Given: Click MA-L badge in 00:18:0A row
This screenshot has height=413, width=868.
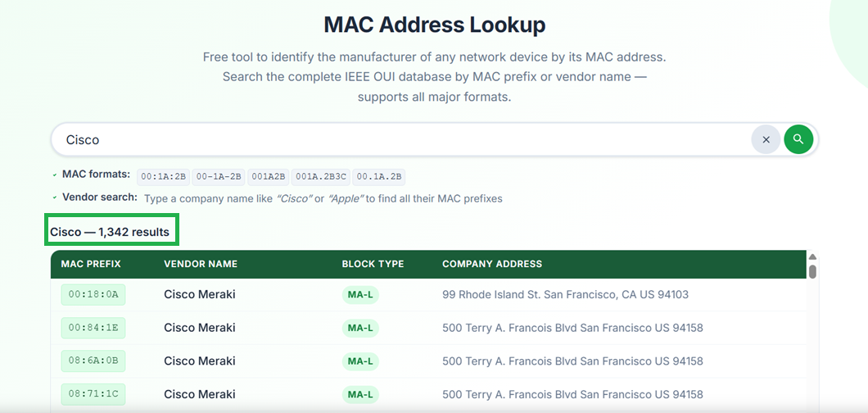Looking at the screenshot, I should point(360,295).
